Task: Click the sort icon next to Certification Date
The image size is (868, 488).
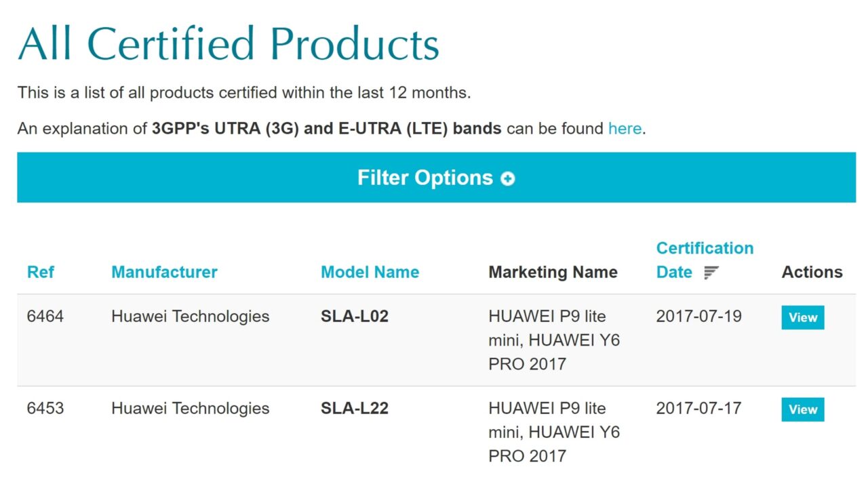Action: [x=711, y=272]
